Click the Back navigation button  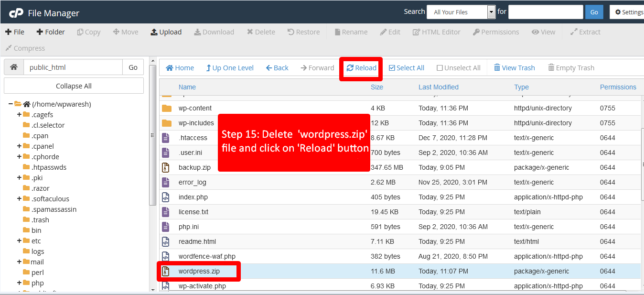[277, 68]
